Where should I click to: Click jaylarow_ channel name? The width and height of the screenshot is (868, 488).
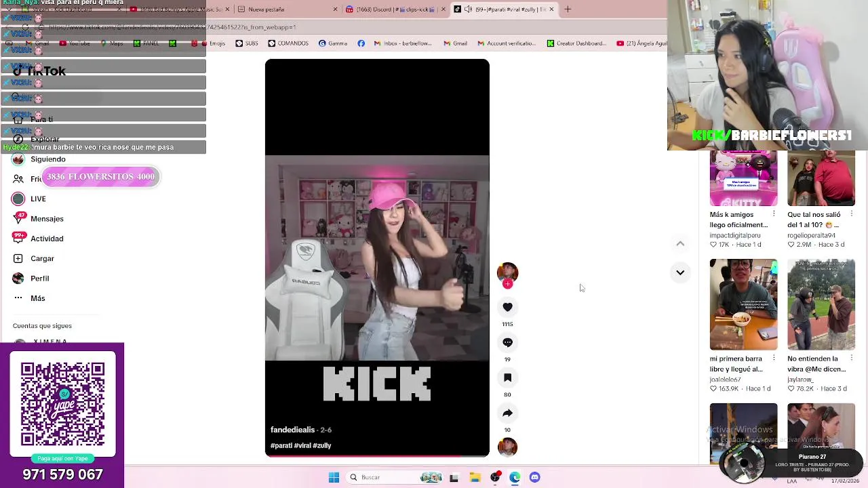[x=800, y=380]
